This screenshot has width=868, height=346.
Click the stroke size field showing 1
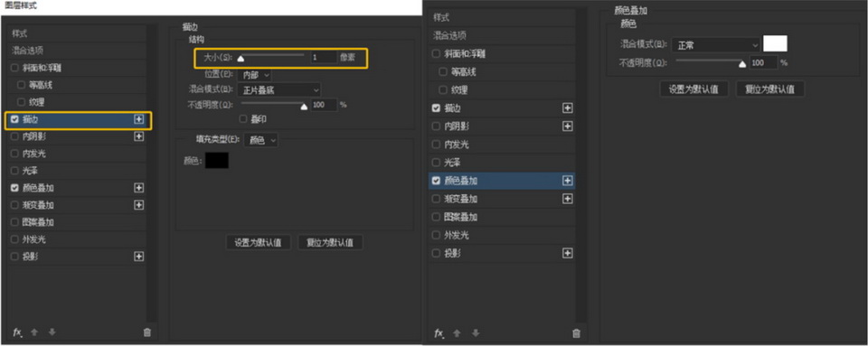(324, 58)
